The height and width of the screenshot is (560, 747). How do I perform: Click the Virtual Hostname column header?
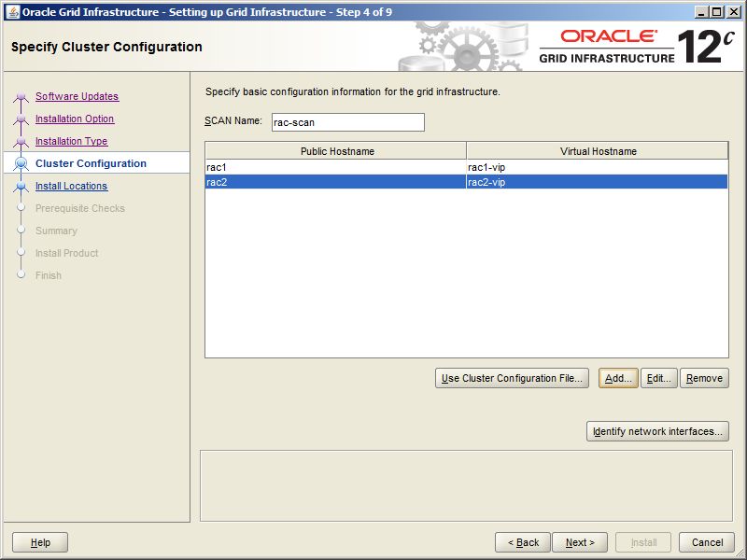[598, 151]
